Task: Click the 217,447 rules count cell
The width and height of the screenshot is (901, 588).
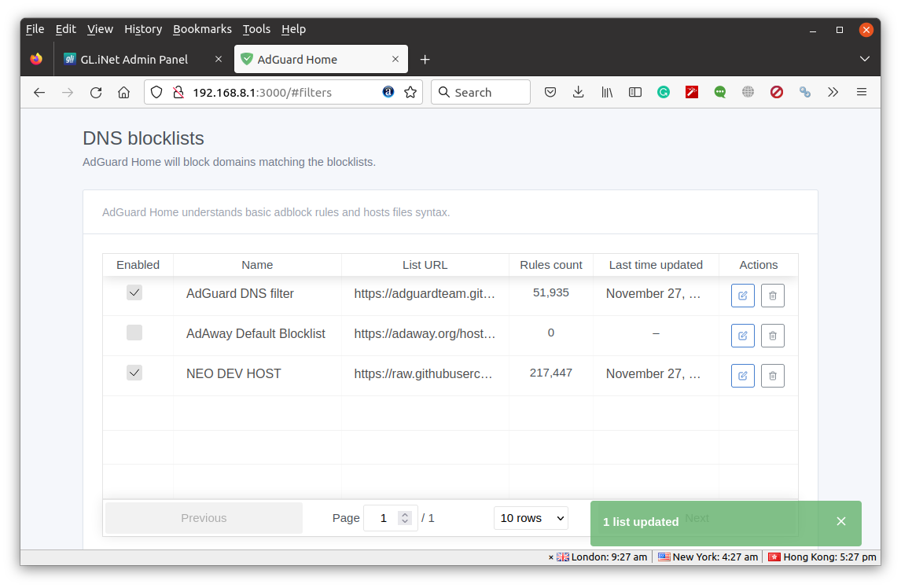Action: [551, 373]
